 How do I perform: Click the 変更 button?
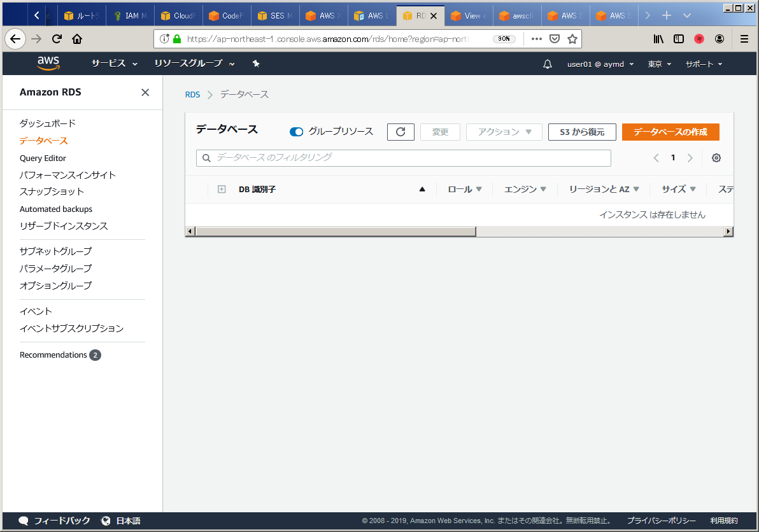tap(440, 132)
